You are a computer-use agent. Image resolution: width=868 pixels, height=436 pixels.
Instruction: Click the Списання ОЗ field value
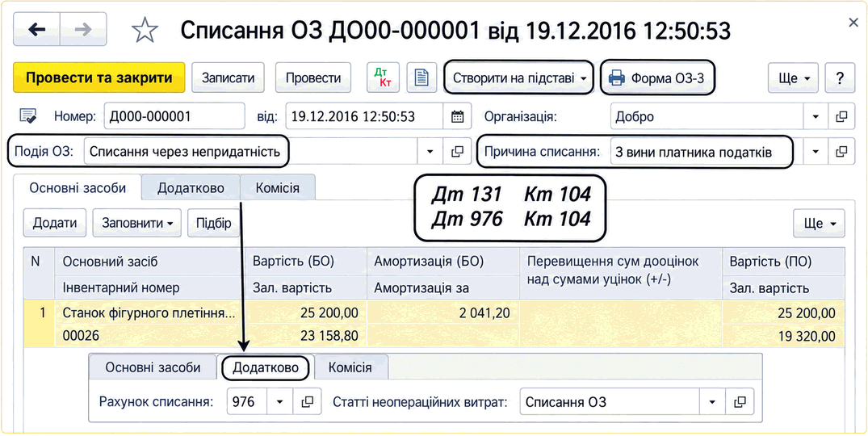pos(610,402)
